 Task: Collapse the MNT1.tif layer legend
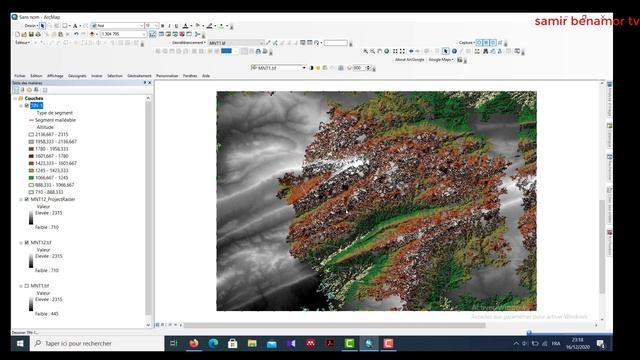point(21,286)
